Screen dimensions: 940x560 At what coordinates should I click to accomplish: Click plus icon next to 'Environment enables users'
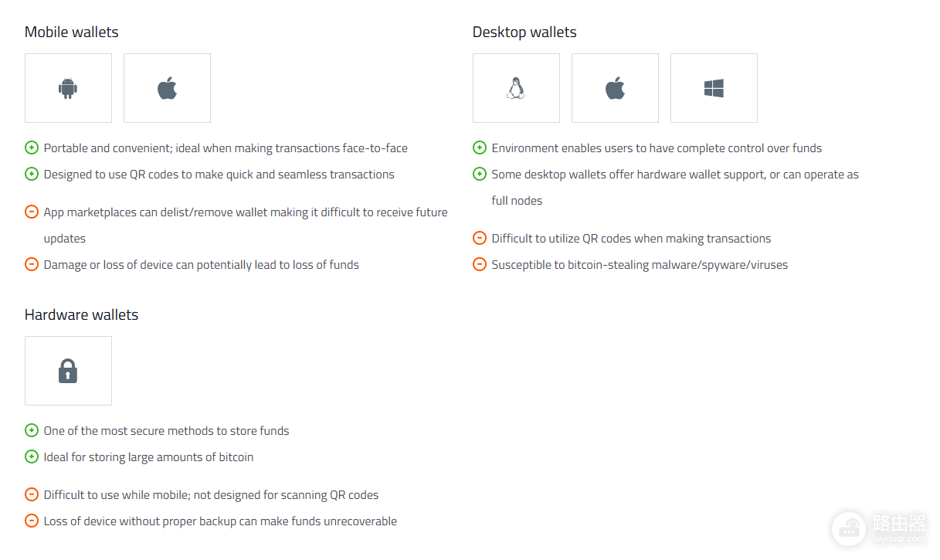480,148
